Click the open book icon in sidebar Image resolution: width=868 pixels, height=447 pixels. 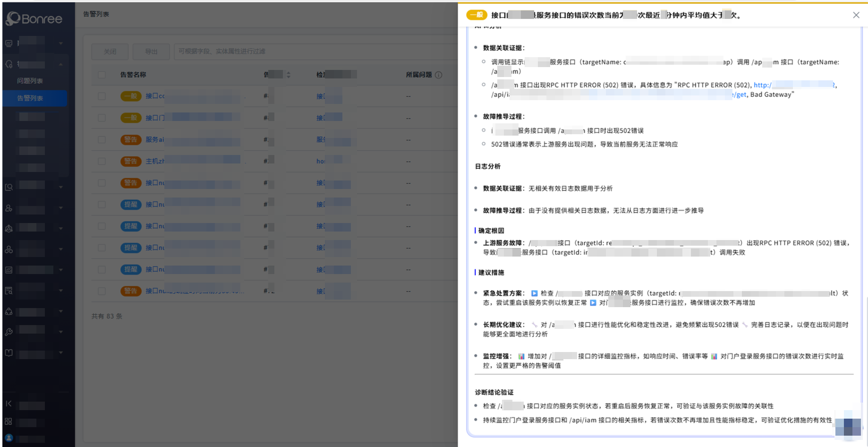pyautogui.click(x=9, y=352)
